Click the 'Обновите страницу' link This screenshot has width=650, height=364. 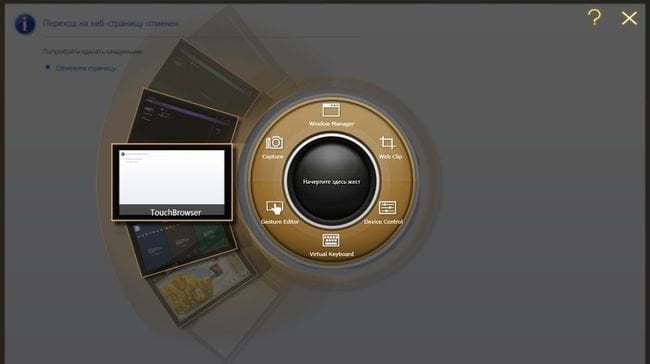86,68
